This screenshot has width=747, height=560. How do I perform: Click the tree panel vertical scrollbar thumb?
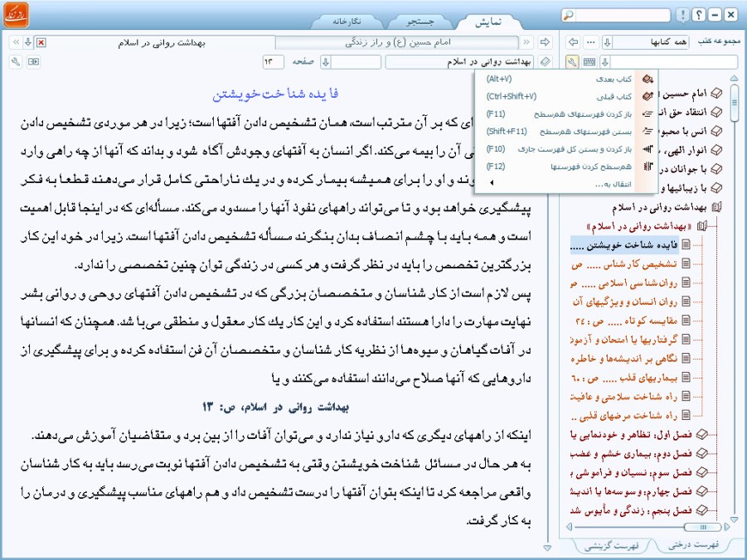[x=734, y=103]
